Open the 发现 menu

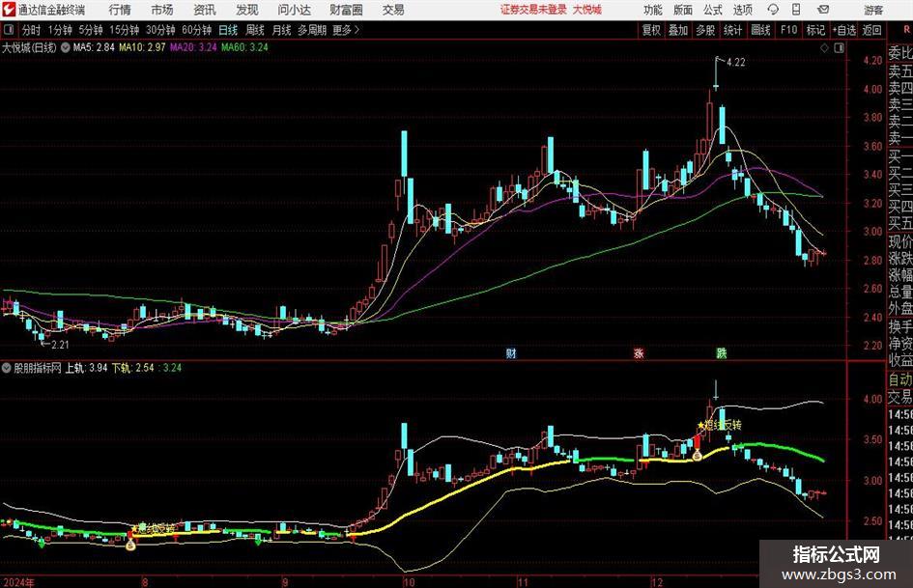247,10
